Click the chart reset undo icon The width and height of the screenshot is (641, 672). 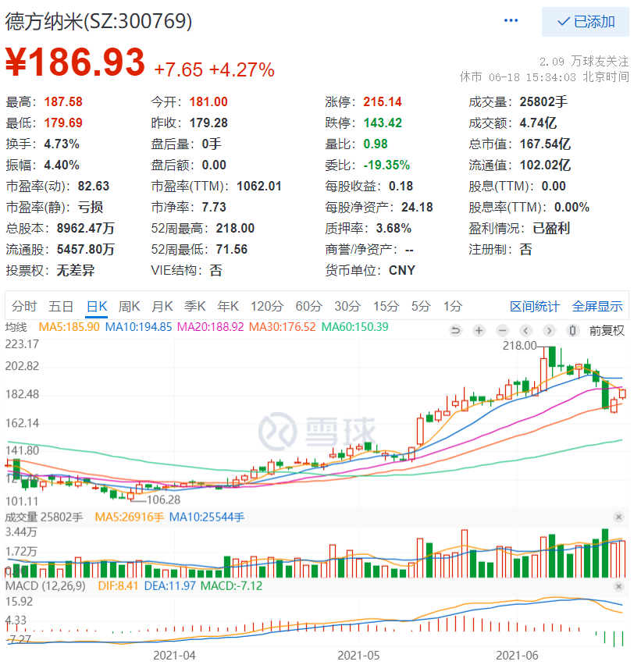456,330
